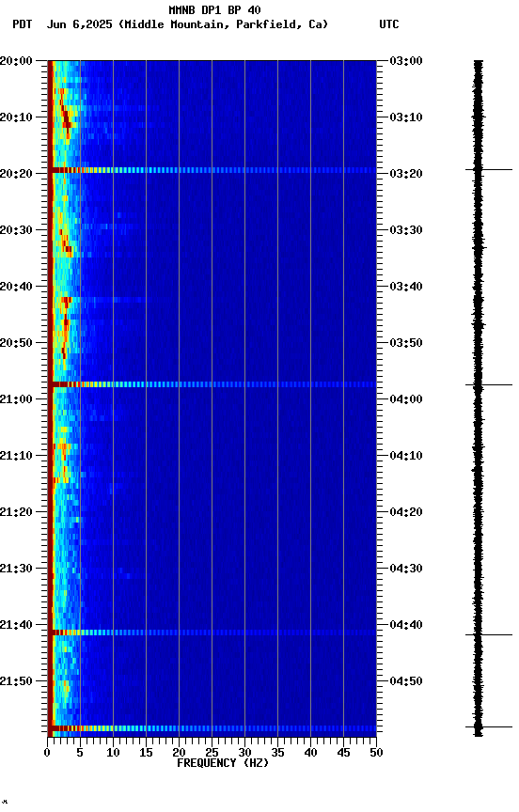Click the '21:40' PDT time label

[16, 626]
